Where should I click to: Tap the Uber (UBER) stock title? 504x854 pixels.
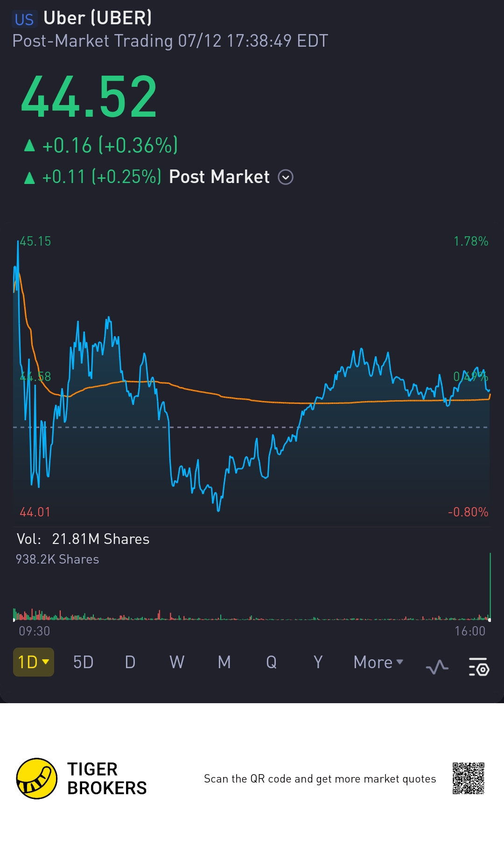point(98,18)
